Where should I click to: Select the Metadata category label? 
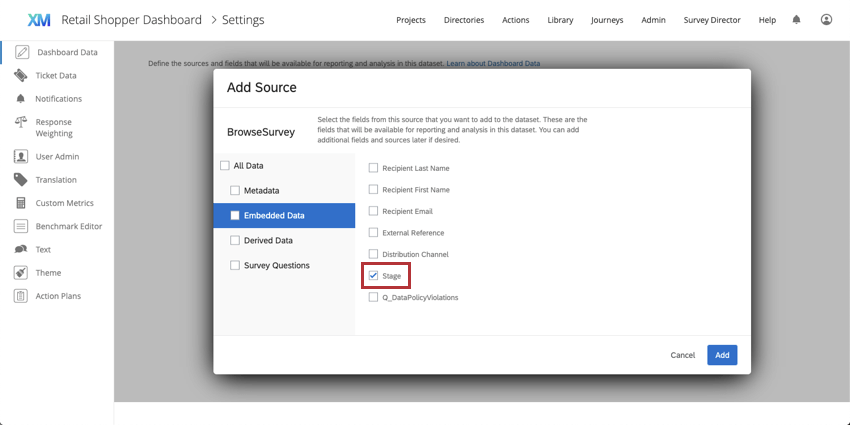(x=261, y=190)
